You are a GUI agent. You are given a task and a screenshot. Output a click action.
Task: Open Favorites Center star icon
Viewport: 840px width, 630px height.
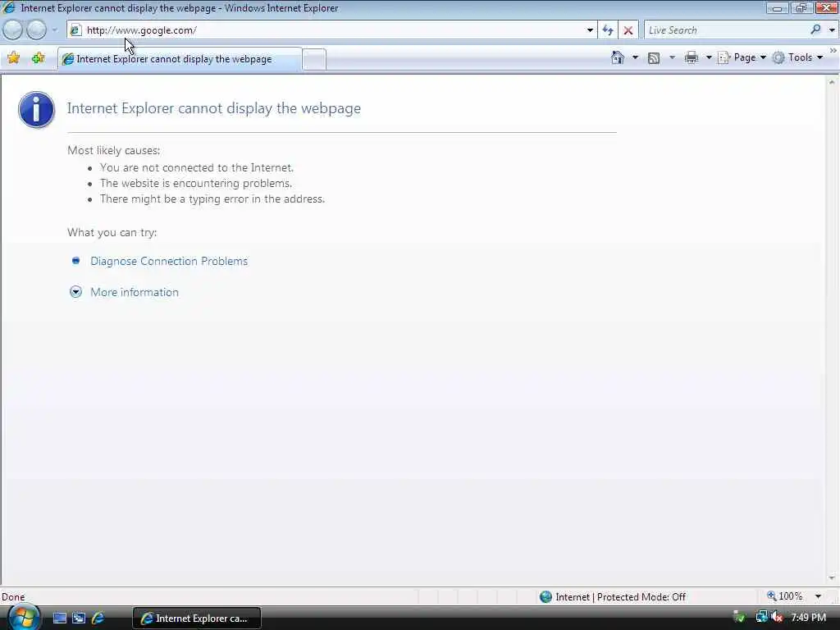[x=13, y=58]
